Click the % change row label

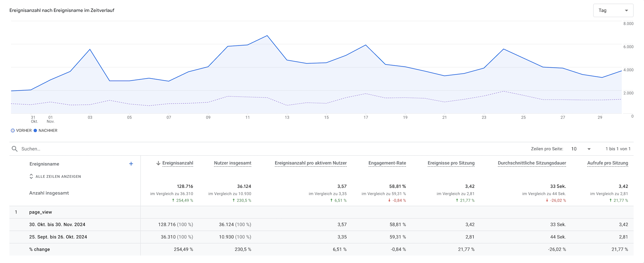40,249
